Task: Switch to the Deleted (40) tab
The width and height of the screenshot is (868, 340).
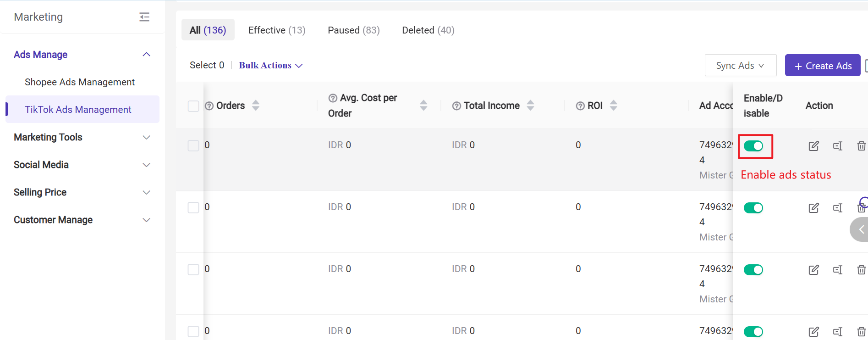Action: [428, 30]
